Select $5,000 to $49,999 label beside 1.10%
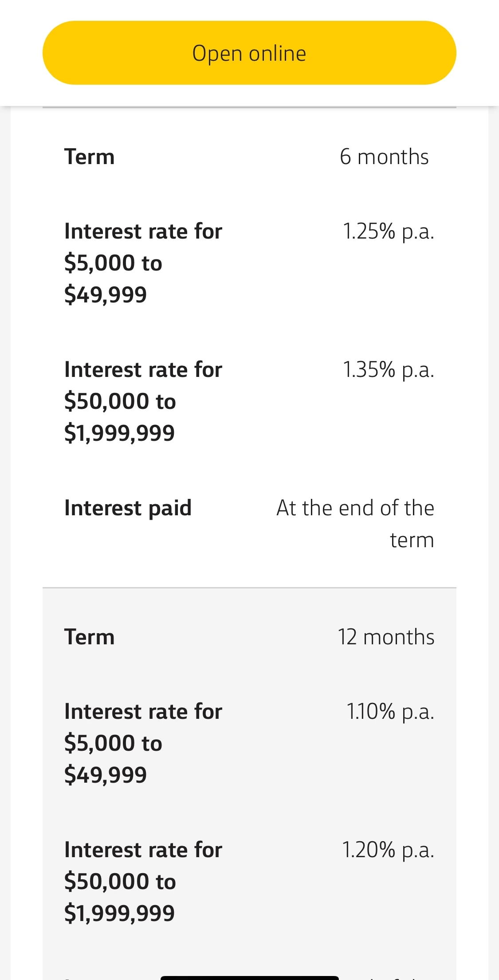 (x=143, y=743)
